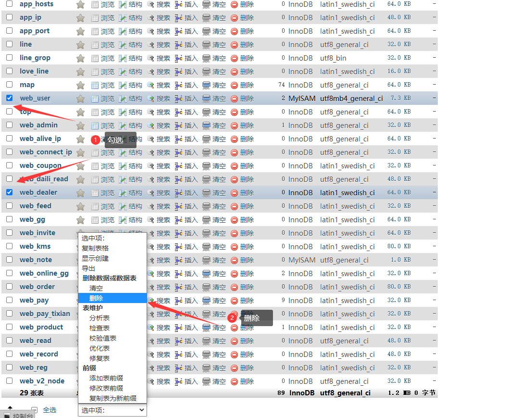Pick 优化表 from the table maintenance options
The image size is (532, 418).
click(x=99, y=348)
